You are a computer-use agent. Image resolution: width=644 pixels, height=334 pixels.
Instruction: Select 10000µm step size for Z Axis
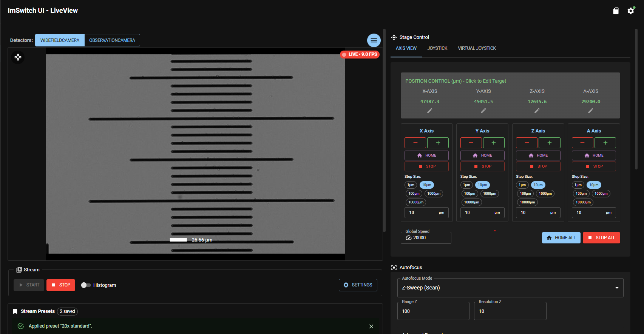pyautogui.click(x=527, y=202)
